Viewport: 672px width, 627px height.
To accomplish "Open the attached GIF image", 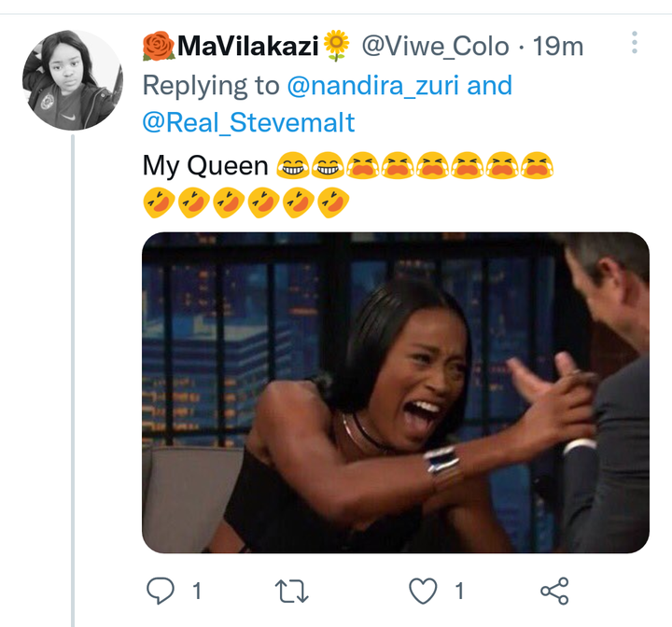I will (x=396, y=393).
